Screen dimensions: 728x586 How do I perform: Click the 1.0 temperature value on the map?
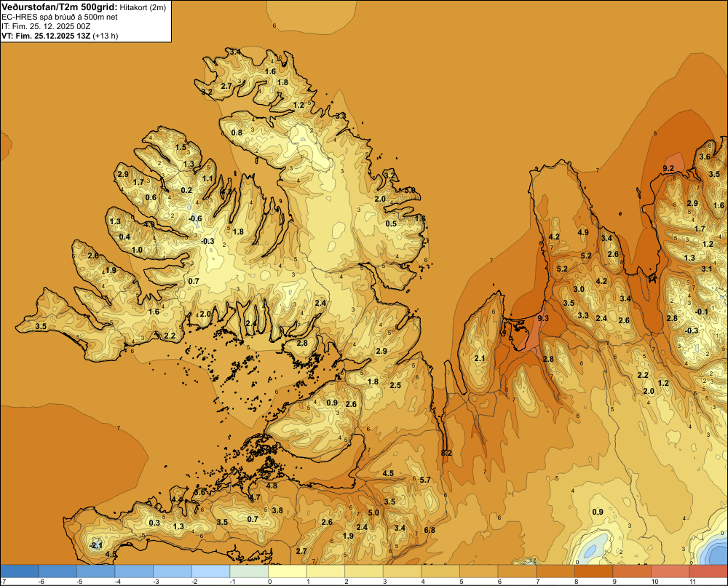click(137, 250)
